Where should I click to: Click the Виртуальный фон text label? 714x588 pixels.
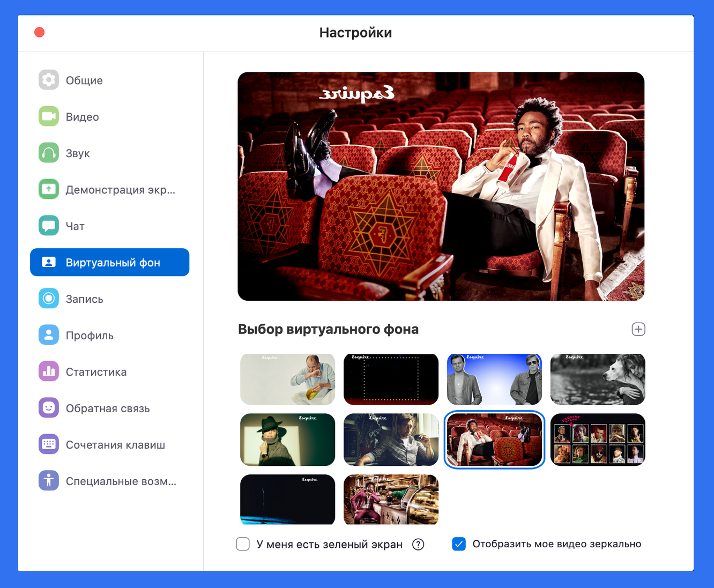[113, 263]
